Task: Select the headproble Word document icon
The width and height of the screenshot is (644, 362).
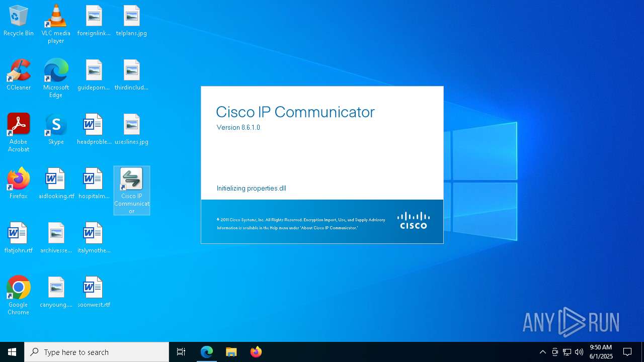Action: [x=94, y=130]
